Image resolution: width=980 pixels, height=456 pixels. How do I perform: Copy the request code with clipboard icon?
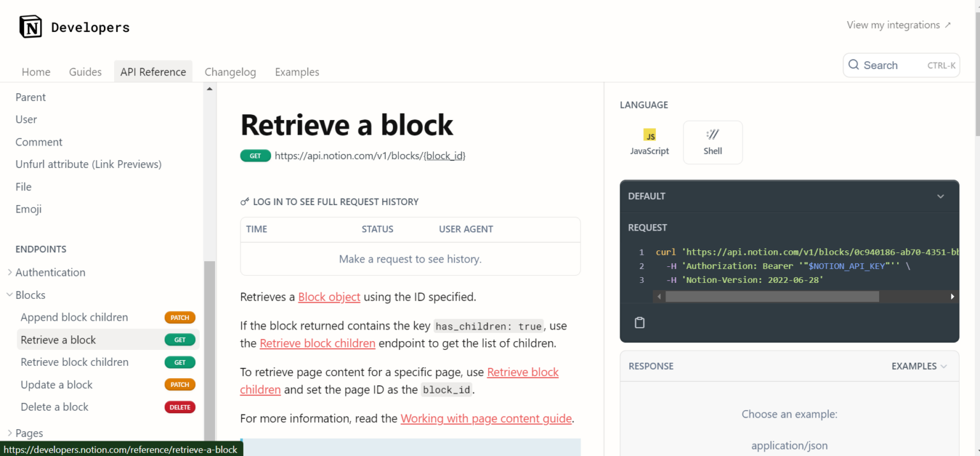click(639, 323)
